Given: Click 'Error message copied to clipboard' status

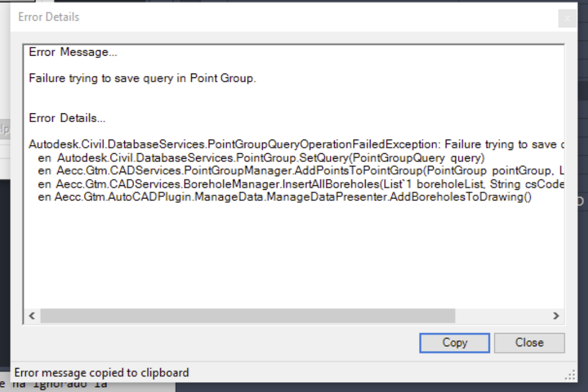Looking at the screenshot, I should 101,373.
